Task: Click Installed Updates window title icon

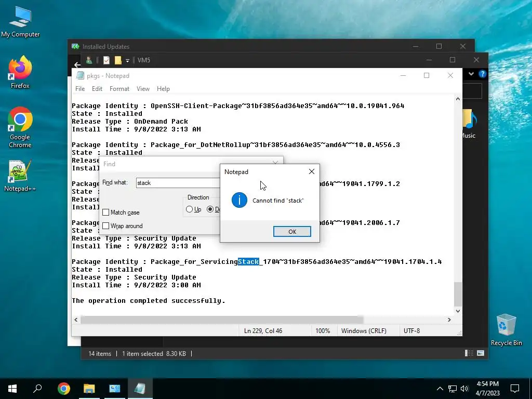Action: coord(75,46)
